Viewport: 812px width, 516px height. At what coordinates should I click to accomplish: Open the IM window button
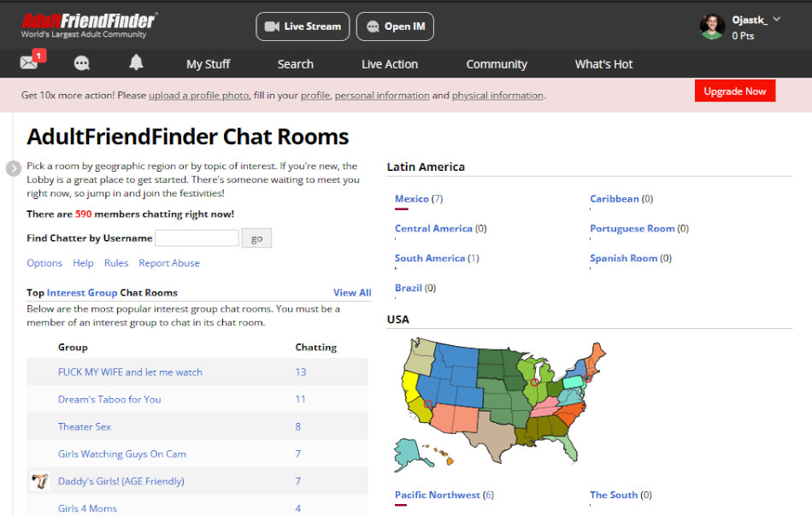pos(395,26)
